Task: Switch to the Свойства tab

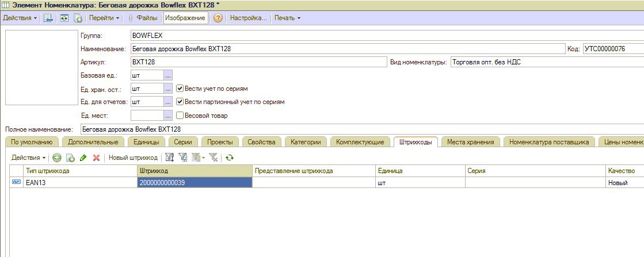Action: pos(261,142)
